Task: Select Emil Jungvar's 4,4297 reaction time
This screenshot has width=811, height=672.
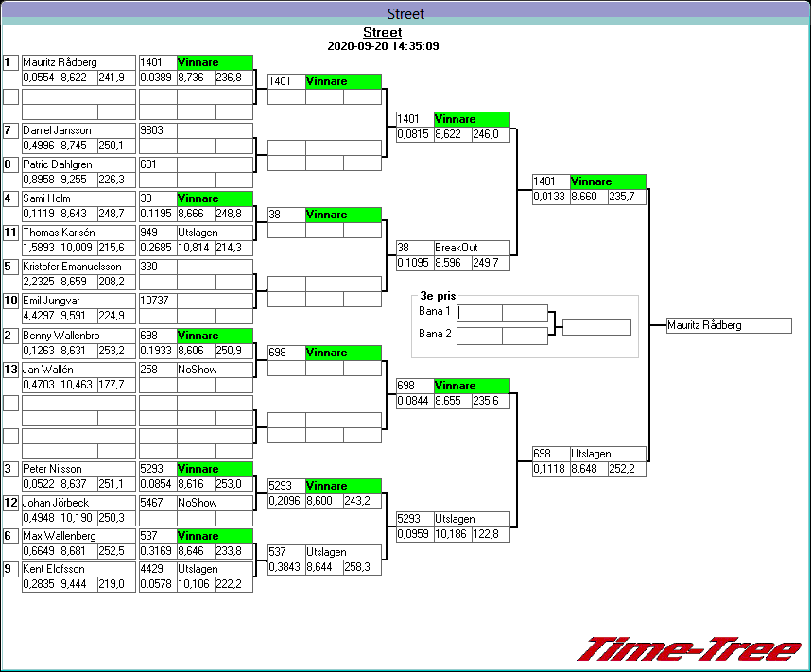Action: [x=40, y=317]
